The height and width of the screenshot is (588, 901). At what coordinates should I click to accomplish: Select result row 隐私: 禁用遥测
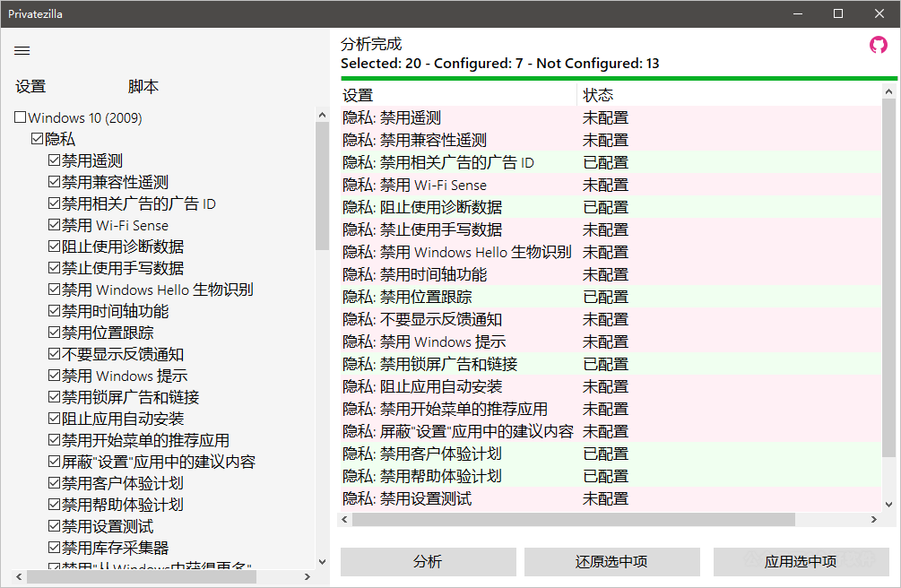(x=611, y=117)
